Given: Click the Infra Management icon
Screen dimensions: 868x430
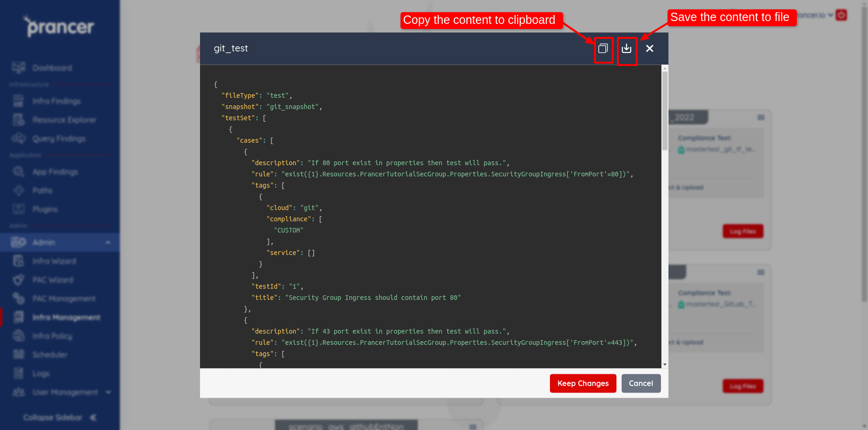Looking at the screenshot, I should 19,317.
